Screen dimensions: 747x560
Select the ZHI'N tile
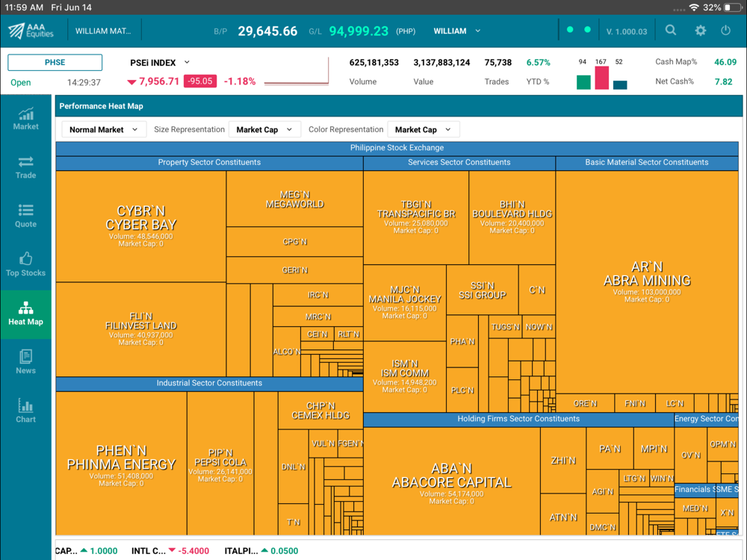click(563, 461)
